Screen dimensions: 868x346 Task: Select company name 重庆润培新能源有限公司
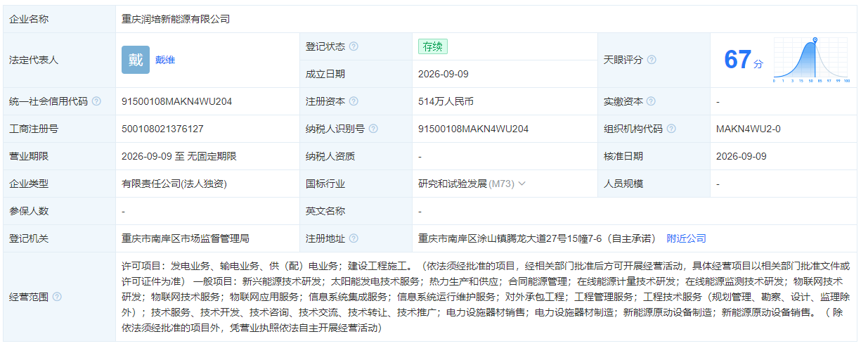point(176,19)
